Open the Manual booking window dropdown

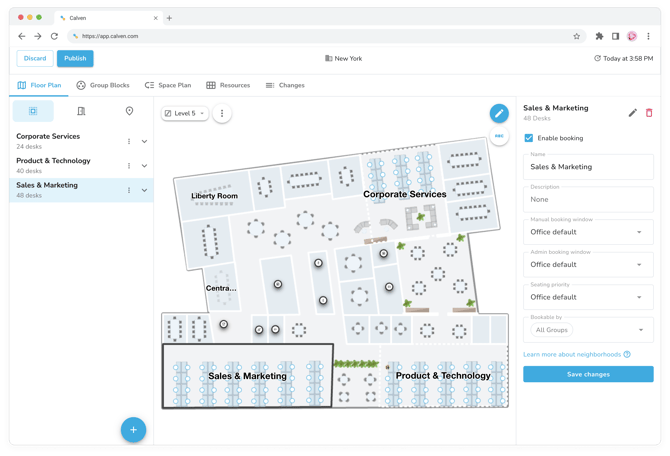[x=588, y=232]
